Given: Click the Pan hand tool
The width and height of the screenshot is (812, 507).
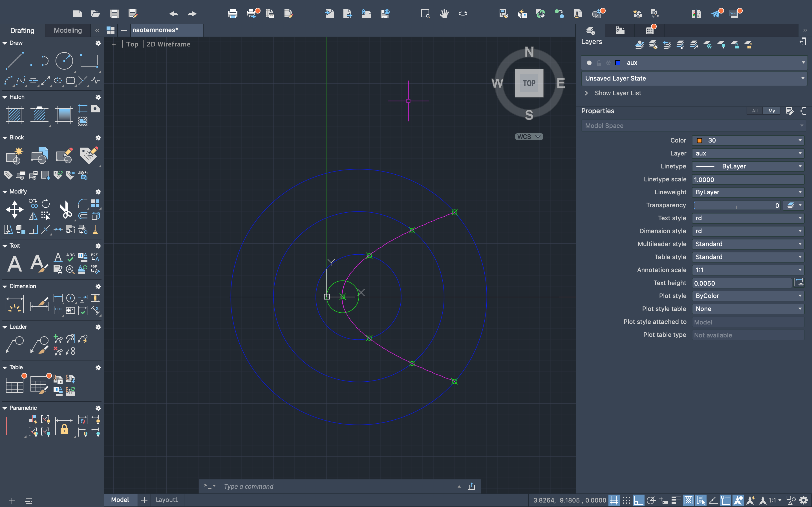Looking at the screenshot, I should click(444, 14).
